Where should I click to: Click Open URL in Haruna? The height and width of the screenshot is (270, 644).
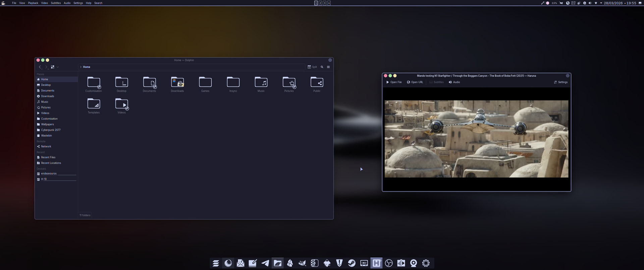click(x=415, y=82)
